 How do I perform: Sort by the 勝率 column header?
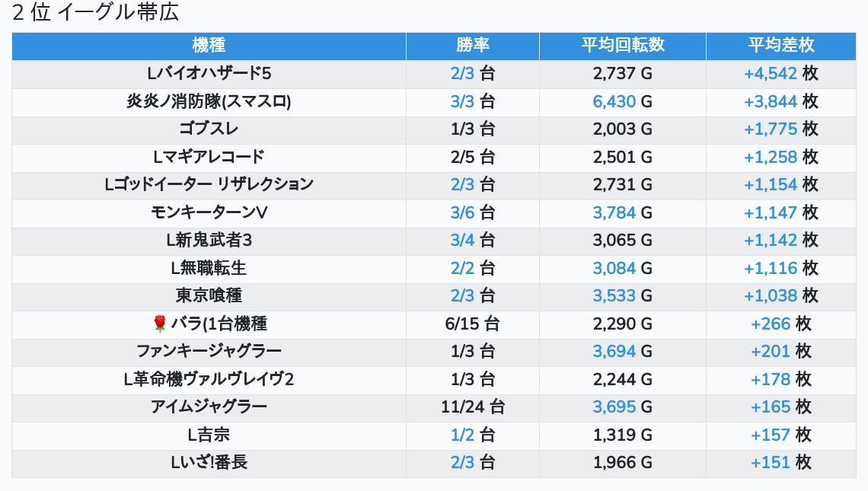click(472, 45)
